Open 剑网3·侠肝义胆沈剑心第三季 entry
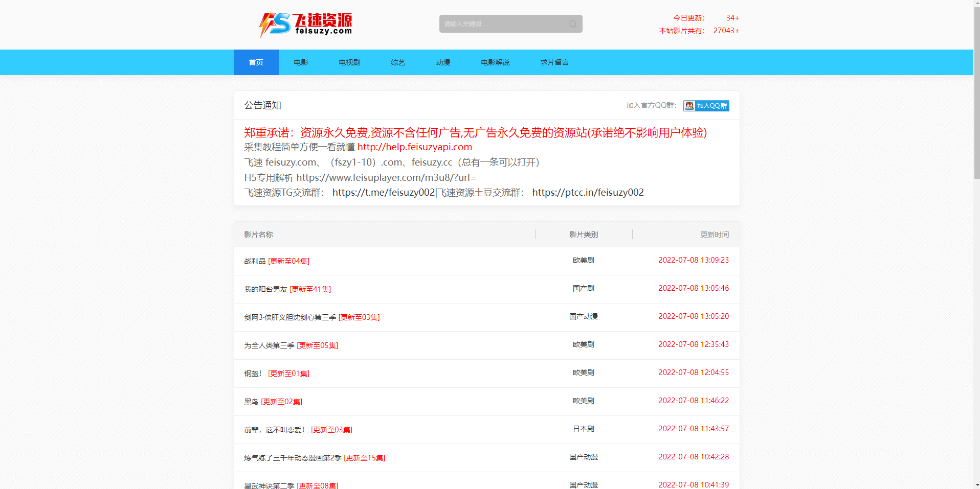The image size is (980, 489). point(312,317)
